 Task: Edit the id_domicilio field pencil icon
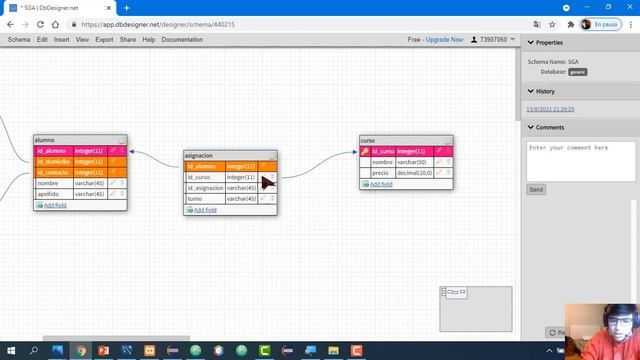click(x=113, y=162)
